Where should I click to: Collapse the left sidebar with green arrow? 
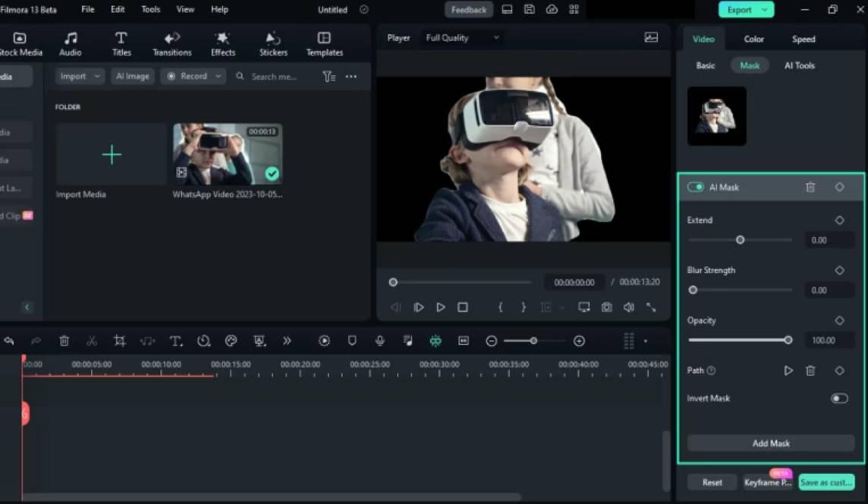(x=27, y=307)
